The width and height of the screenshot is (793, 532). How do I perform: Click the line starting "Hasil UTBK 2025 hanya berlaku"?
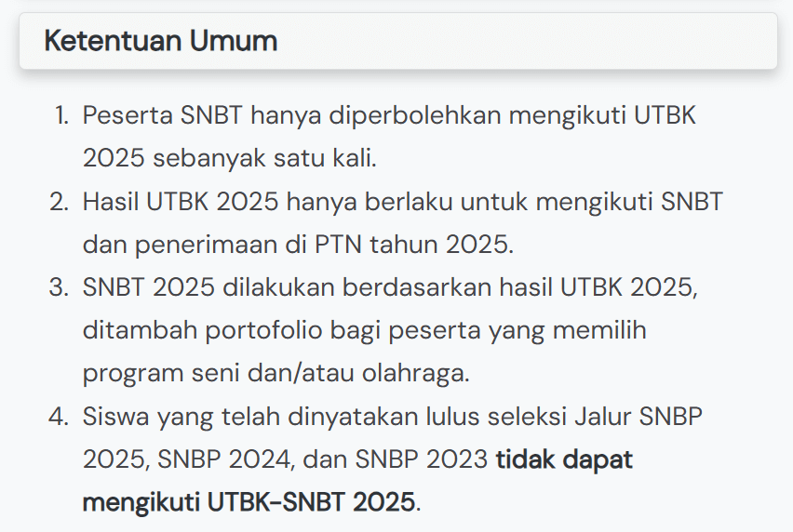coord(402,202)
